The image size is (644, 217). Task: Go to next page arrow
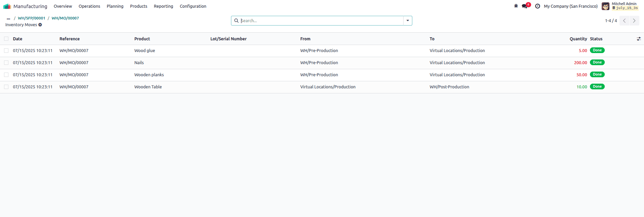pos(634,21)
